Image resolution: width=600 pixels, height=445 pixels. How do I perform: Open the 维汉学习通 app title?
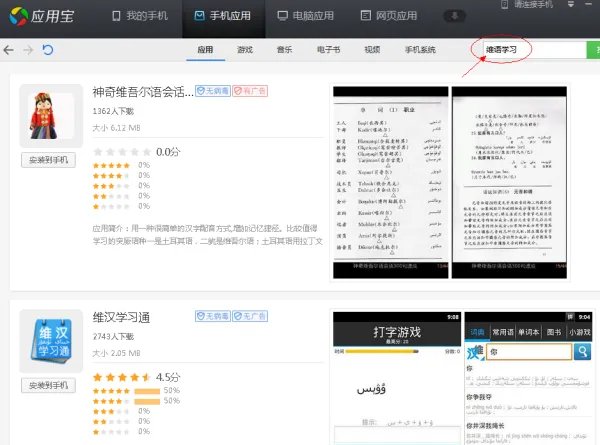(121, 317)
